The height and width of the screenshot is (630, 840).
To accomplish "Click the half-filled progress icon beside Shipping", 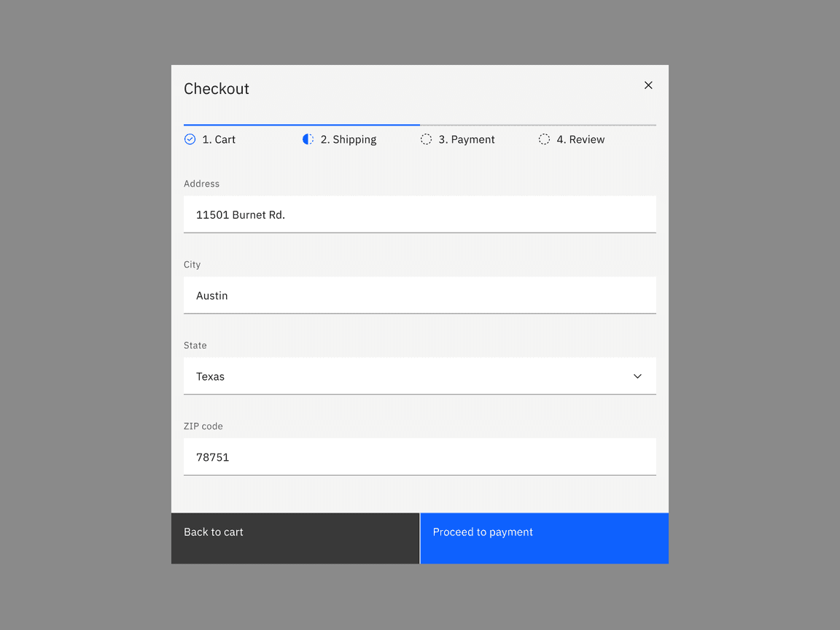I will tap(308, 139).
